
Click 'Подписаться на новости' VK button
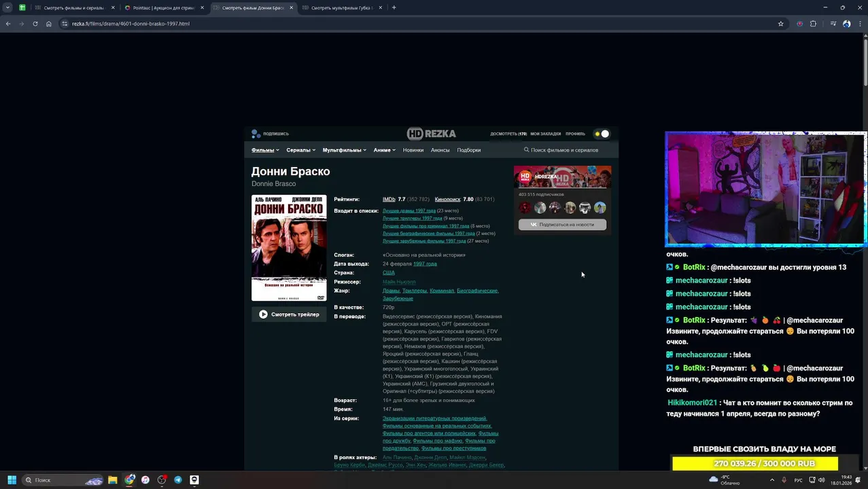point(562,224)
